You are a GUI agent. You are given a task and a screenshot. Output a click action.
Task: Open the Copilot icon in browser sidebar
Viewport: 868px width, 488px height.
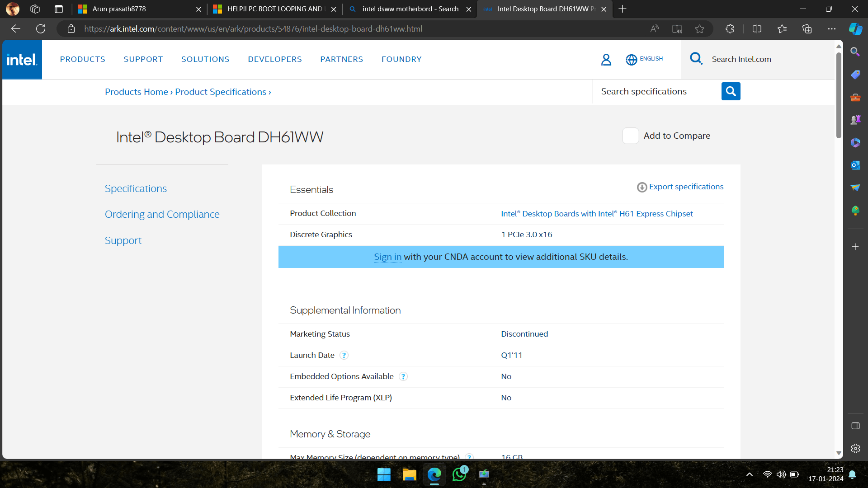855,29
